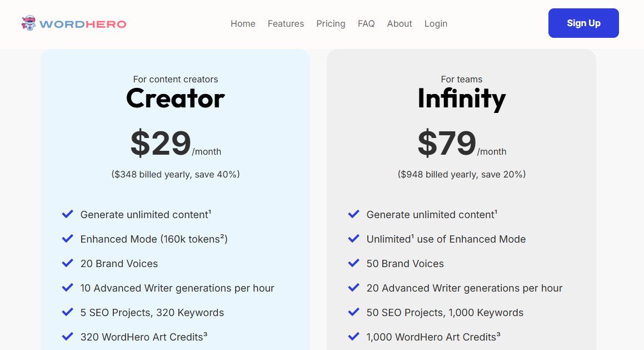Image resolution: width=644 pixels, height=350 pixels.
Task: Open the Home page from the navigation
Action: coord(243,23)
